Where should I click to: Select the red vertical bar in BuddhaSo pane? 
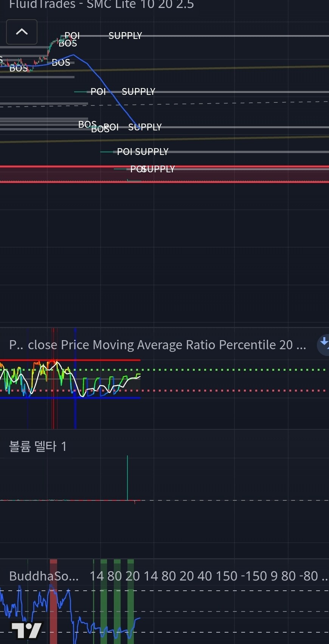tap(53, 602)
